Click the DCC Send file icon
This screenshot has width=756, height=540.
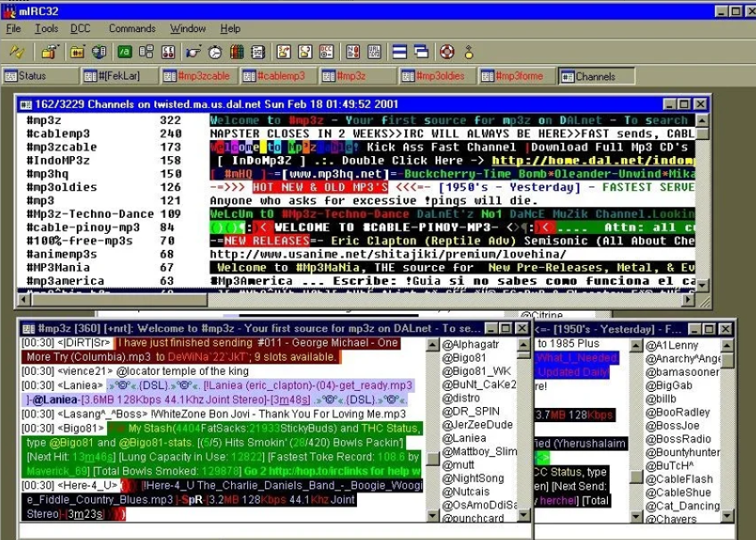284,51
